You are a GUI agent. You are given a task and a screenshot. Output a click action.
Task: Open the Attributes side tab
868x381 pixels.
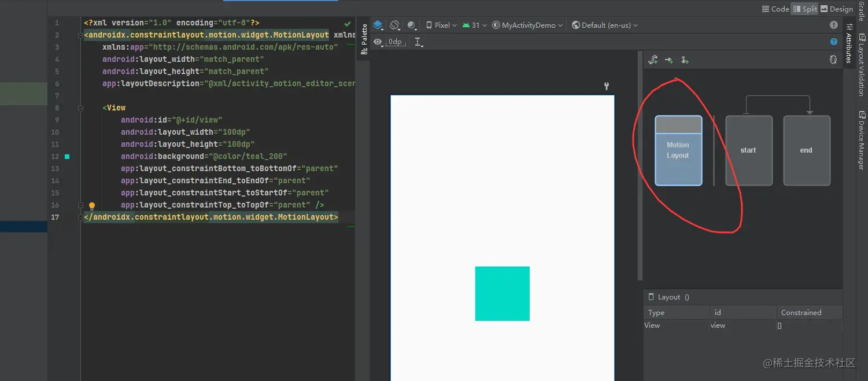[x=849, y=44]
